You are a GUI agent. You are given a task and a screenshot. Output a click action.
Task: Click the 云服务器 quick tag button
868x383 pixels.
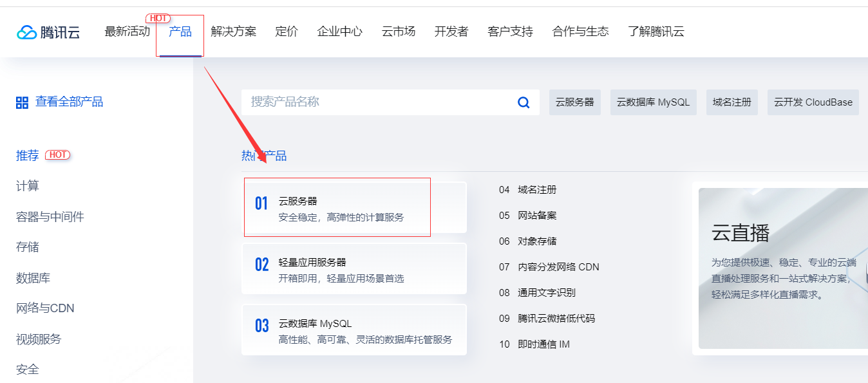pos(575,102)
